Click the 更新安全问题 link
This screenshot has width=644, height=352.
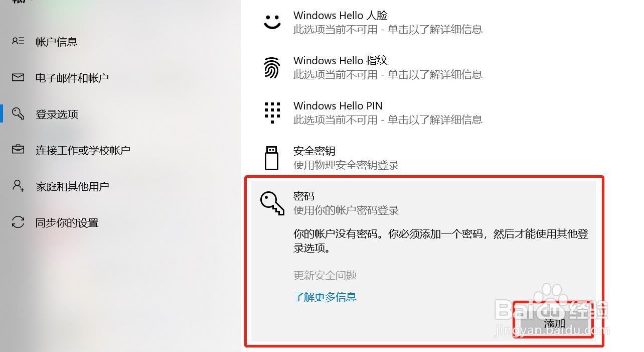(325, 275)
